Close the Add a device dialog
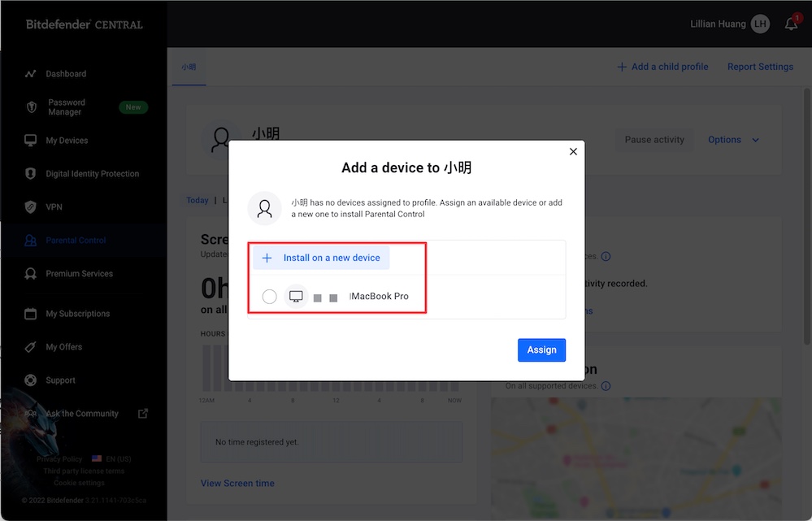Screen dimensions: 812x521 (573, 151)
